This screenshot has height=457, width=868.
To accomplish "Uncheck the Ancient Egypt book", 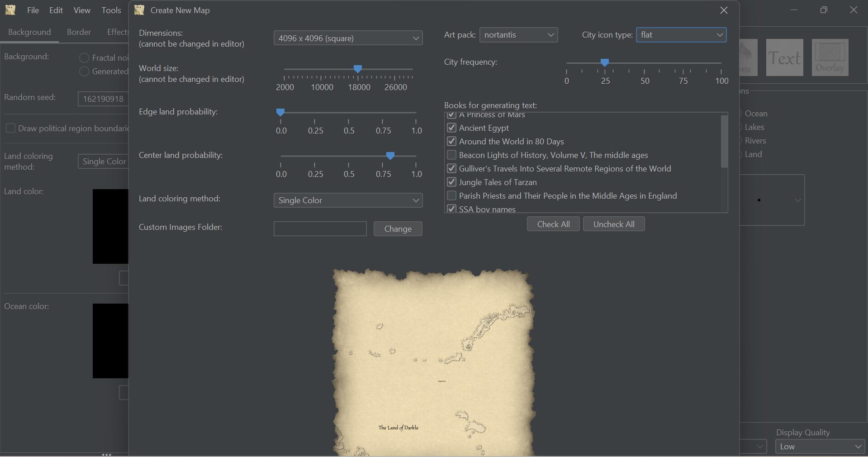I will [x=451, y=128].
